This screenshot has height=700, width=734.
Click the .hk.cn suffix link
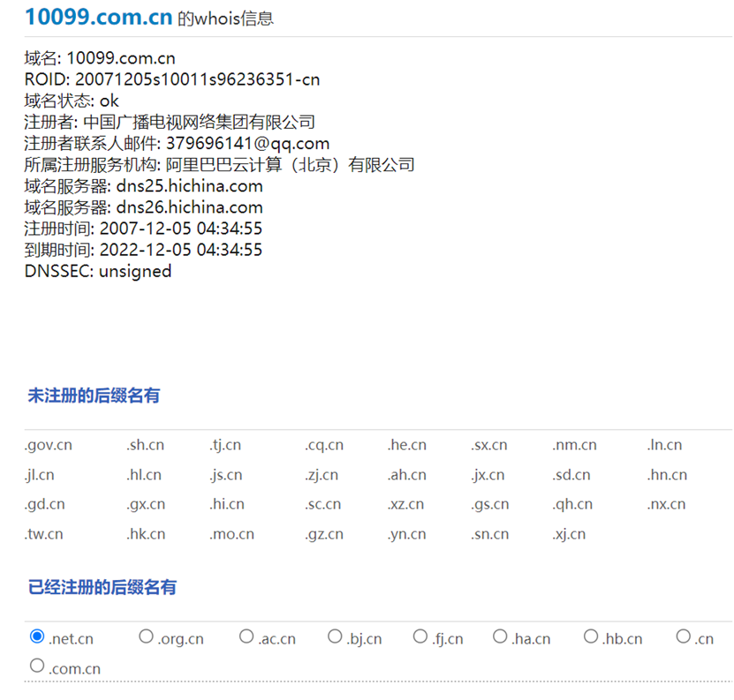(x=146, y=534)
